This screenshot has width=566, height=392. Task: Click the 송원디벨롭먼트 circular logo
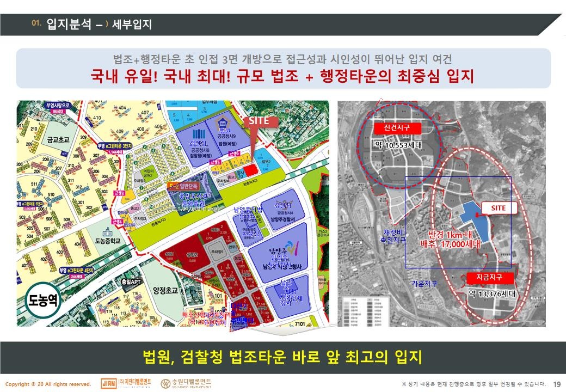pyautogui.click(x=165, y=383)
